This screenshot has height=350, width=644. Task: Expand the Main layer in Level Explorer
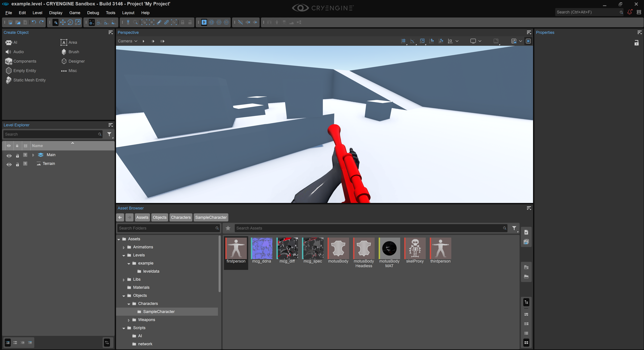[33, 155]
